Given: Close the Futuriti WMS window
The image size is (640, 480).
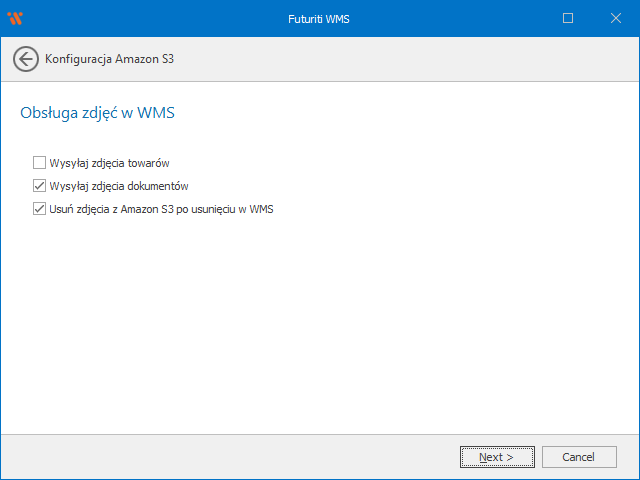Looking at the screenshot, I should [615, 18].
